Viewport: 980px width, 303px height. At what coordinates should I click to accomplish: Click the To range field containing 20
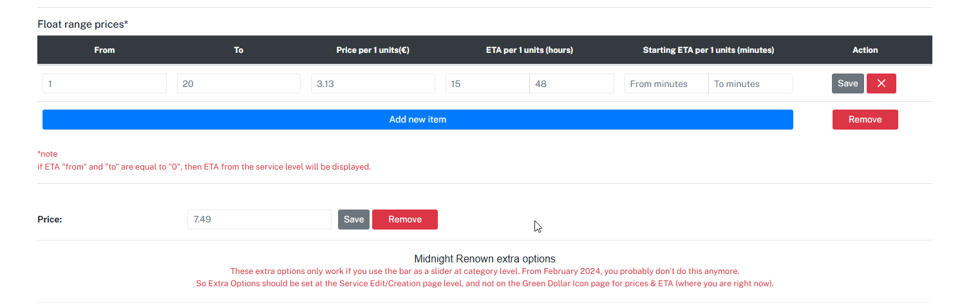(x=238, y=84)
